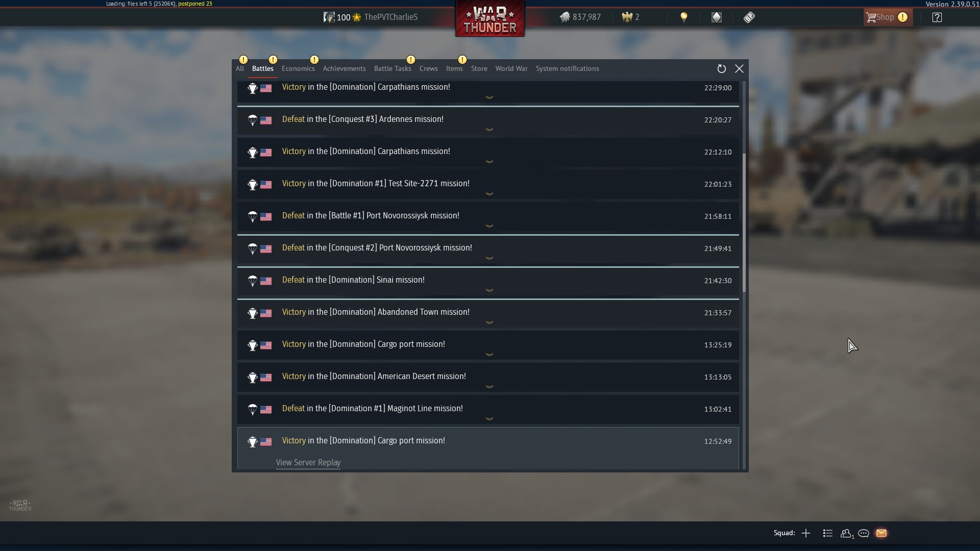980x551 pixels.
Task: Switch to the Economics tab
Action: (298, 68)
